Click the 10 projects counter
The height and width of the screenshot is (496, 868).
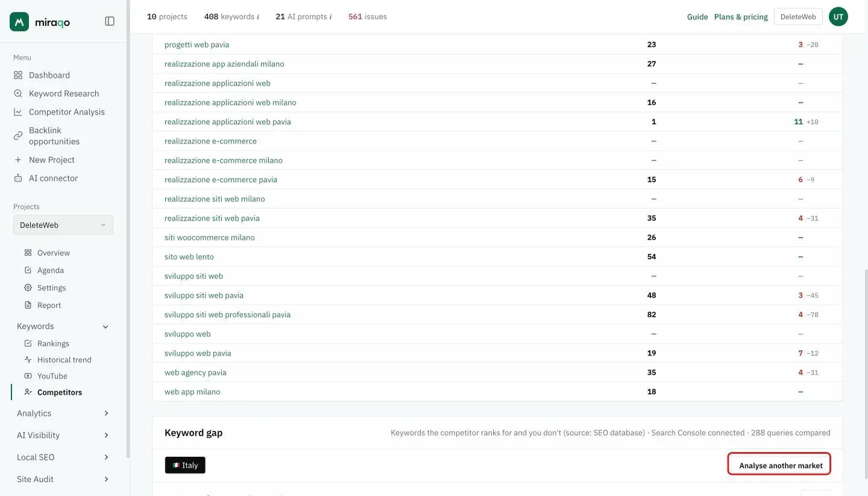coord(167,17)
